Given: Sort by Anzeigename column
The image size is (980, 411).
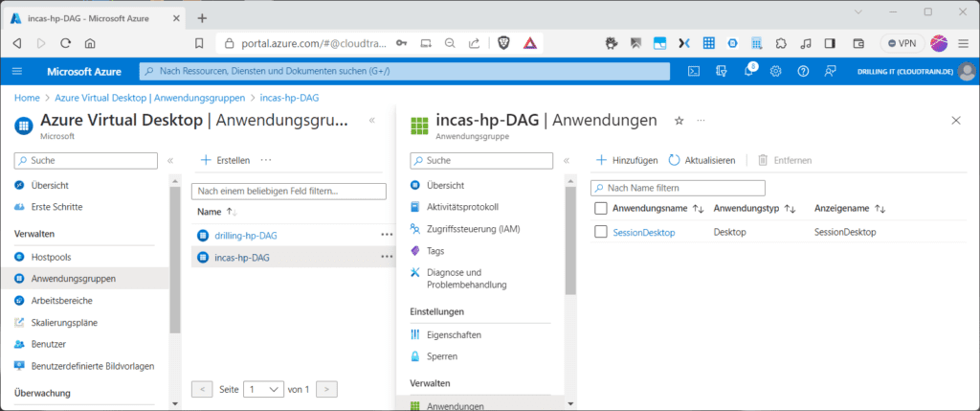Looking at the screenshot, I should (850, 208).
